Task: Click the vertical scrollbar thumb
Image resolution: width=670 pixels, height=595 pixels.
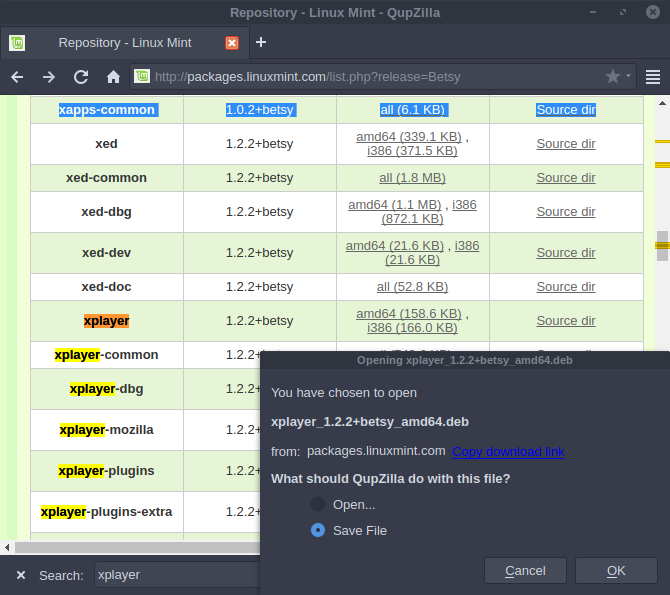Action: [x=662, y=246]
